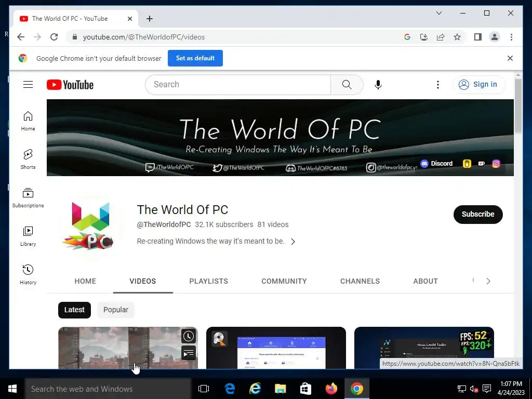532x399 pixels.
Task: Close The World Of PC tab
Action: (129, 19)
